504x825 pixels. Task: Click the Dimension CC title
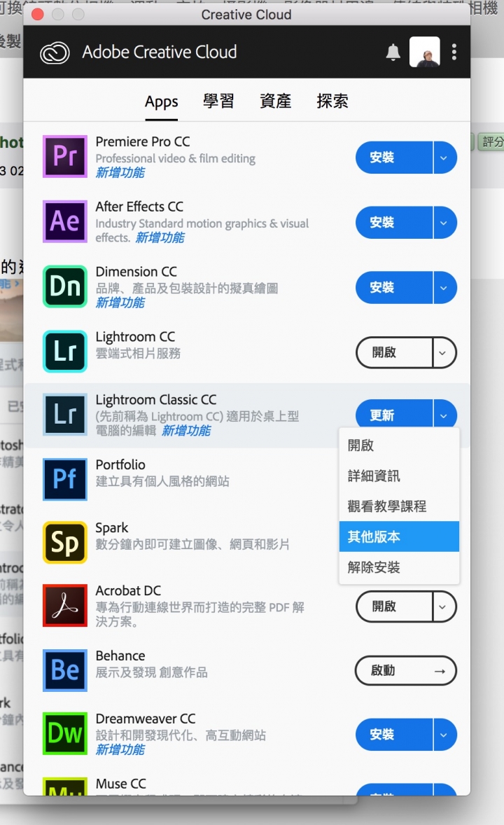[x=136, y=272]
